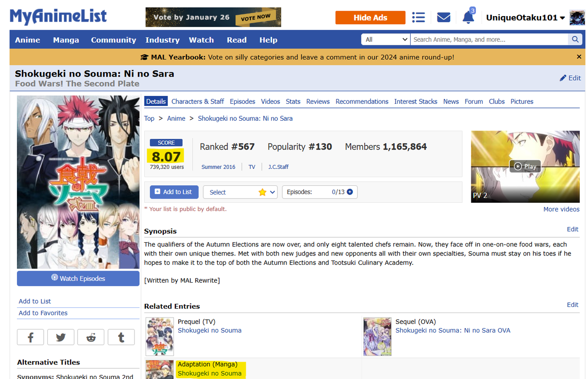Open the notifications bell icon
588x379 pixels.
[468, 17]
